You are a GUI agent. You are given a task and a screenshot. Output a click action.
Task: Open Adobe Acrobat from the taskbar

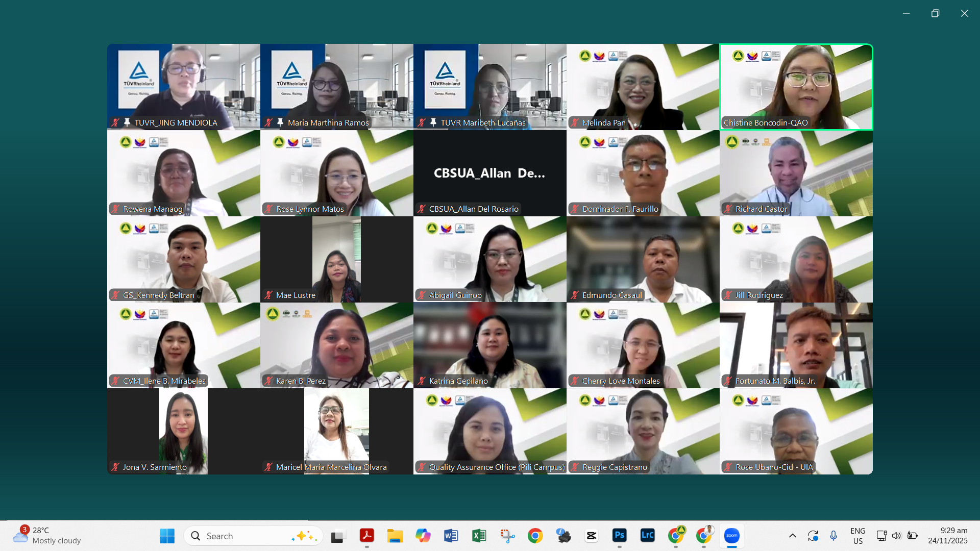366,536
